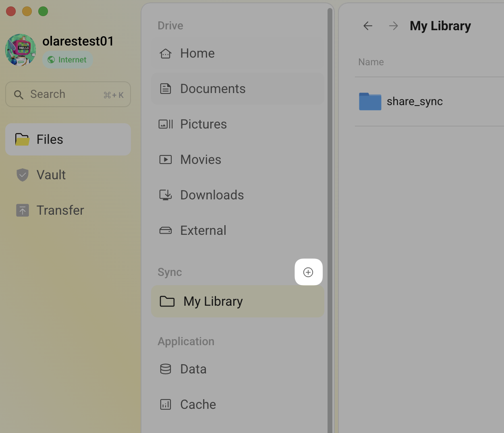Click the forward navigation arrow
Viewport: 504px width, 433px height.
coord(393,25)
